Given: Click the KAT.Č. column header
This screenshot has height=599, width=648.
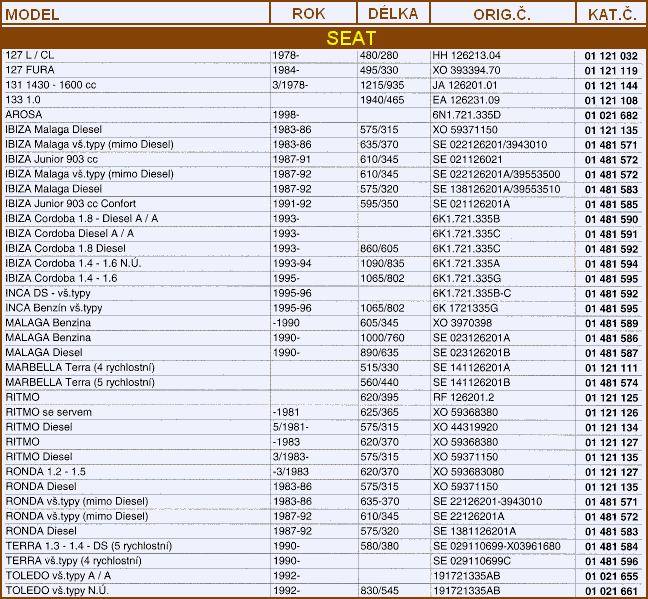Looking at the screenshot, I should click(x=612, y=14).
